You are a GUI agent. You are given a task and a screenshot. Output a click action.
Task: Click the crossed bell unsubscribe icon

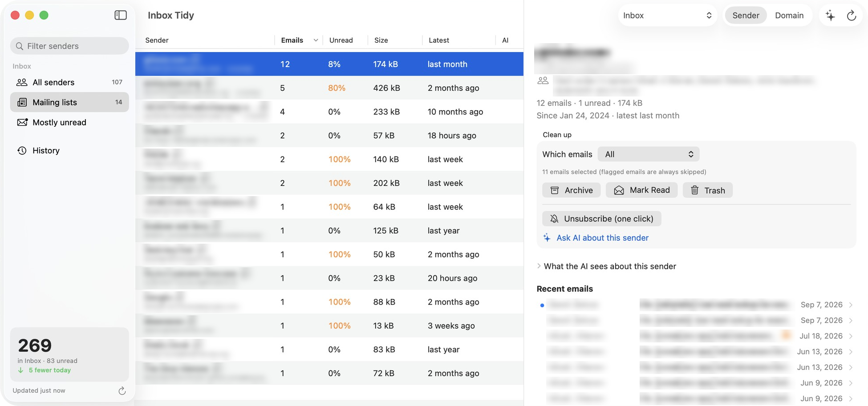coord(554,219)
